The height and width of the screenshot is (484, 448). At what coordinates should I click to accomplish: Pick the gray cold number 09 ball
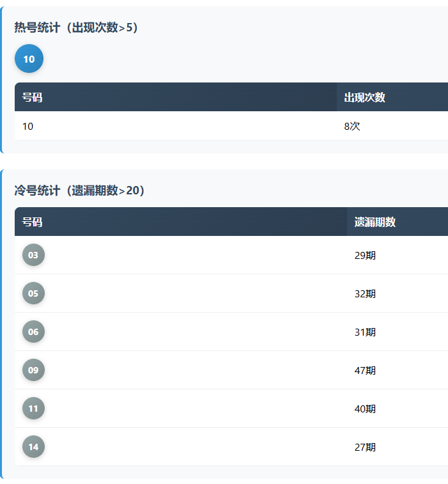(33, 370)
